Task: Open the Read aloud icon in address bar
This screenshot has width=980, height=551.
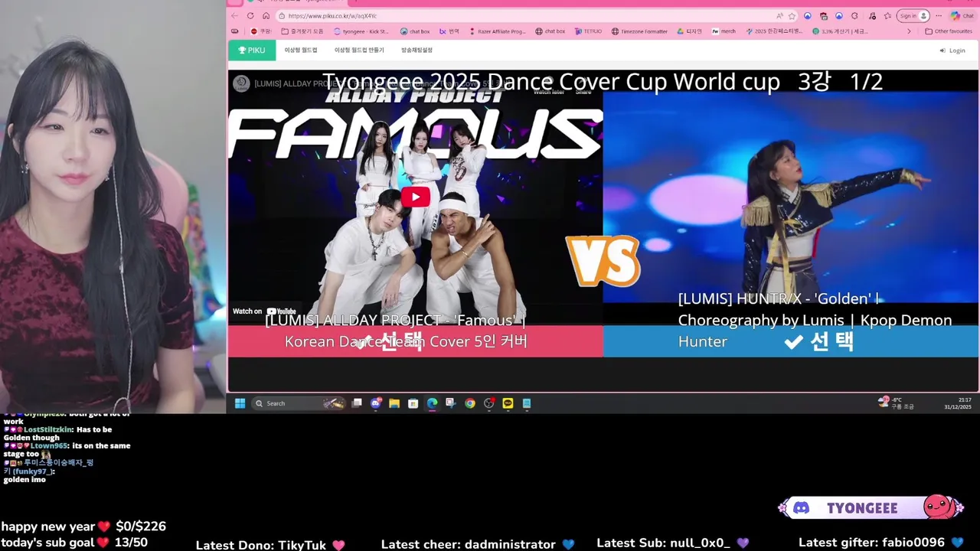Action: [x=779, y=15]
